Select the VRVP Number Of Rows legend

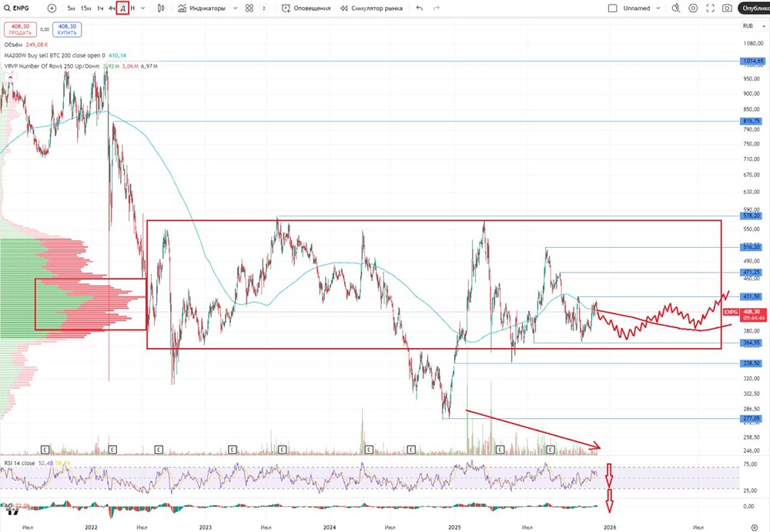click(81, 65)
